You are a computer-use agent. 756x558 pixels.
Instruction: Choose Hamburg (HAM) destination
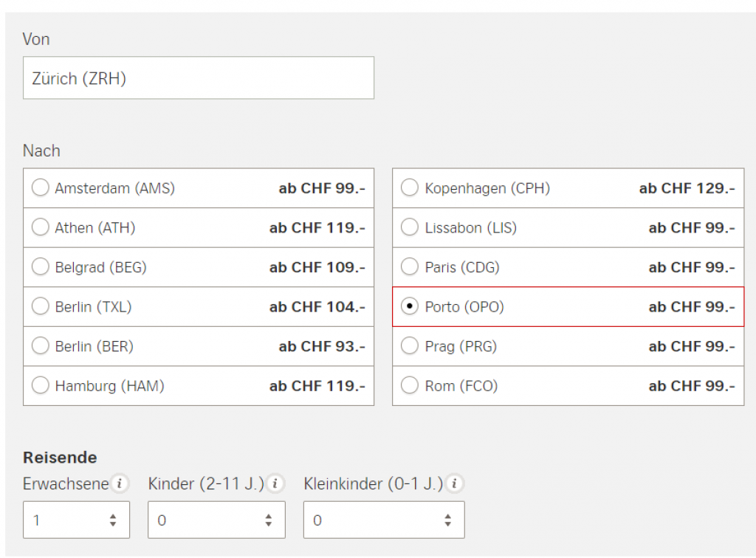coord(40,385)
